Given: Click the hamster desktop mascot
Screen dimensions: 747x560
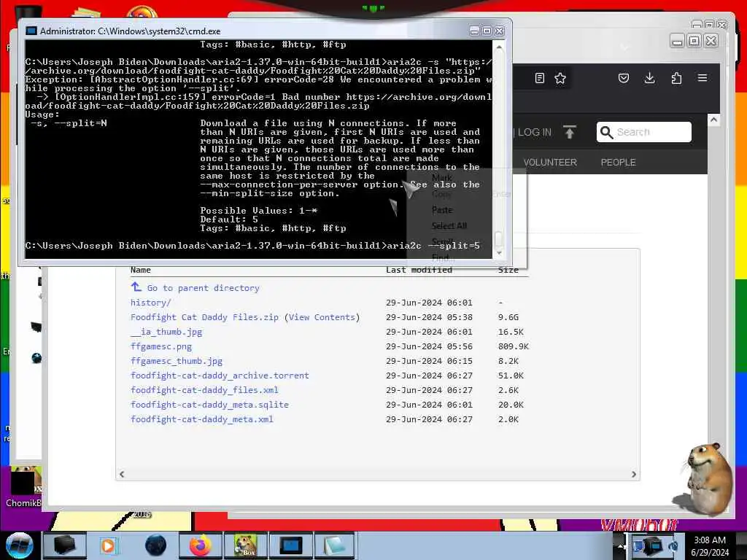Looking at the screenshot, I should point(704,478).
